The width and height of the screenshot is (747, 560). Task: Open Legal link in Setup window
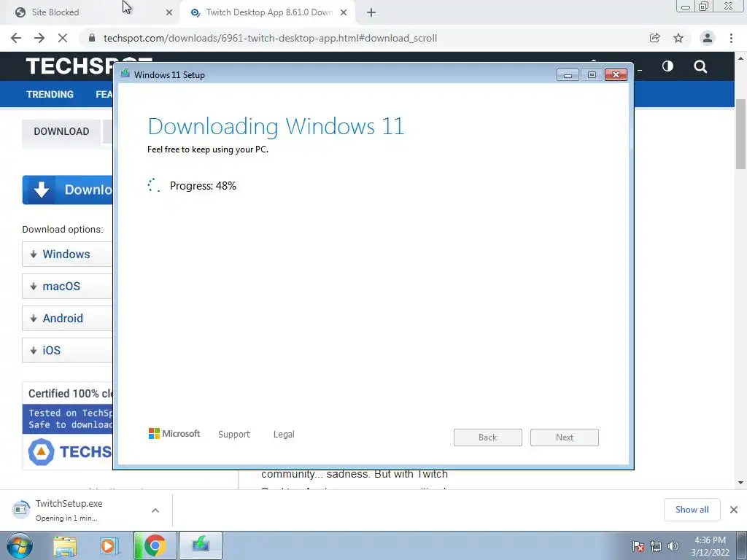point(284,435)
